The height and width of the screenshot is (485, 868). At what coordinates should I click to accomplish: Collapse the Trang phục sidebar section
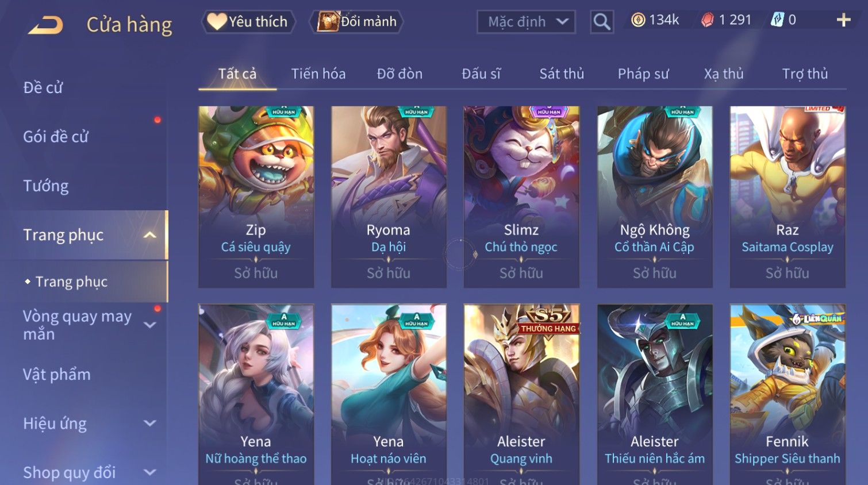tap(149, 235)
